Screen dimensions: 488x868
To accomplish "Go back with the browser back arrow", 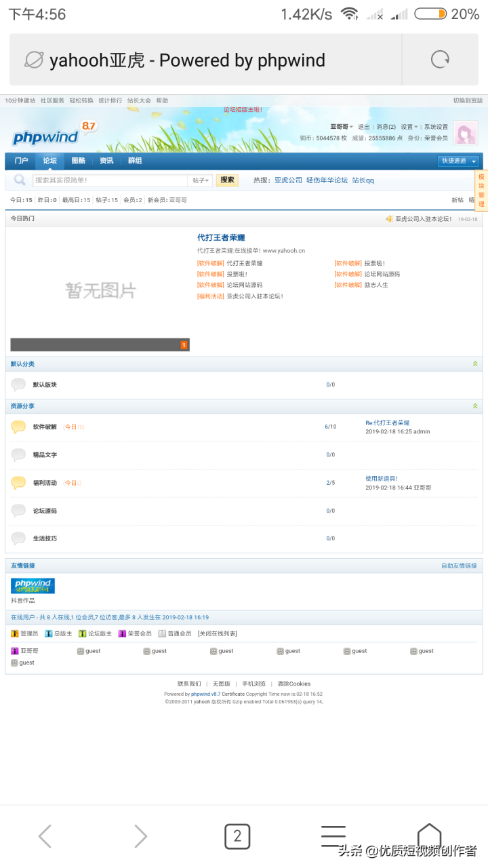I will pyautogui.click(x=45, y=836).
